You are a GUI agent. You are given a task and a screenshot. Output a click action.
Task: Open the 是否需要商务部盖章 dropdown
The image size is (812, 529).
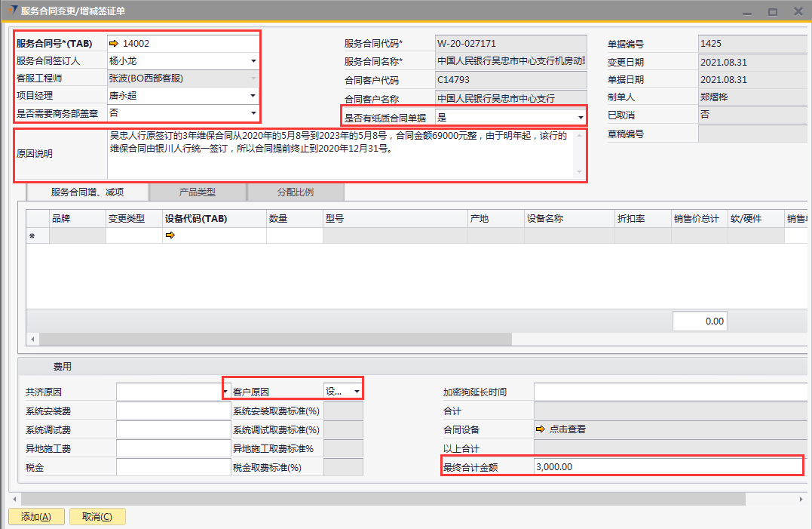click(x=253, y=113)
